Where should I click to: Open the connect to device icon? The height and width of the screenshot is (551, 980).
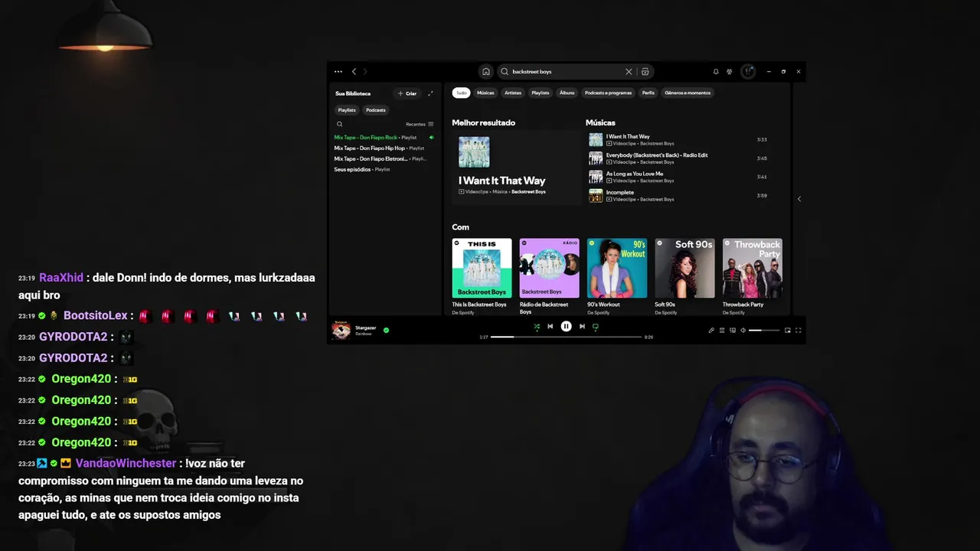pos(733,331)
